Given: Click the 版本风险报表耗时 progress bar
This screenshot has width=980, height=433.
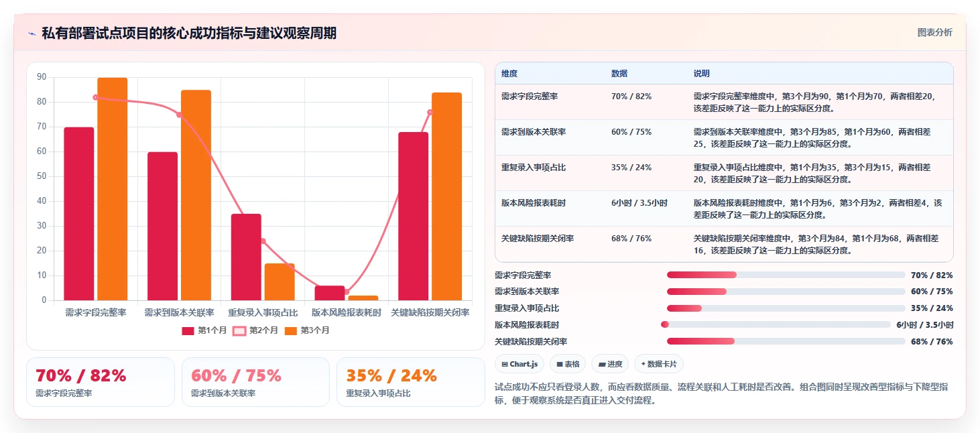Looking at the screenshot, I should pos(776,324).
